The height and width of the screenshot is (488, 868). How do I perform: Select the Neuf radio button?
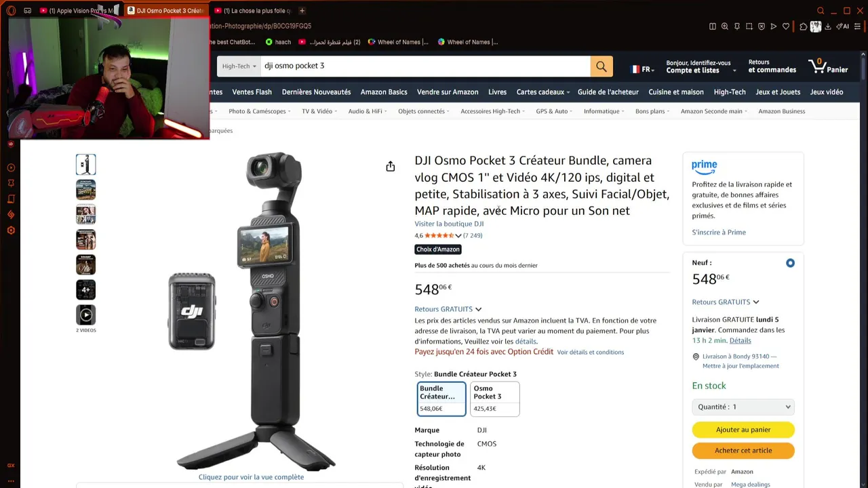pyautogui.click(x=790, y=263)
